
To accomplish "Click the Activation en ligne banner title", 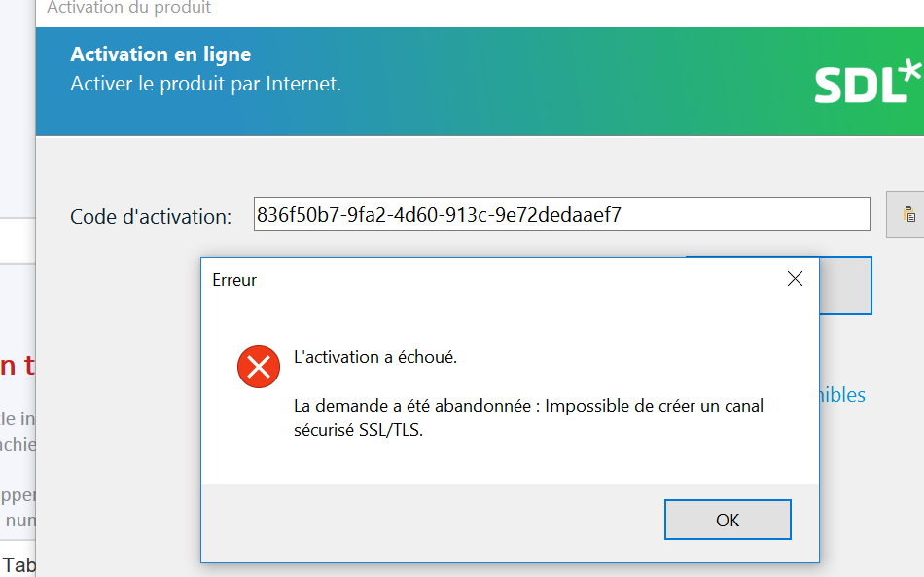I will (160, 54).
